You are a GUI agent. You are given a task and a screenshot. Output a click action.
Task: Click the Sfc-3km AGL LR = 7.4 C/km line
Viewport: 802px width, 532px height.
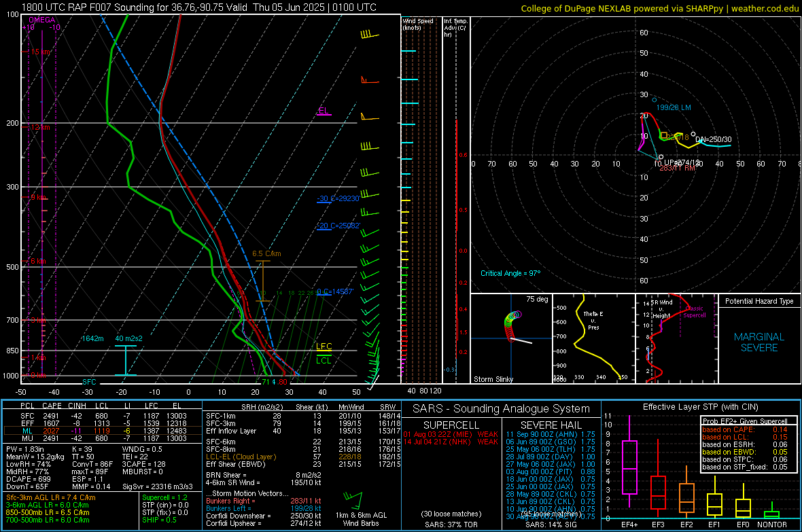(51, 497)
